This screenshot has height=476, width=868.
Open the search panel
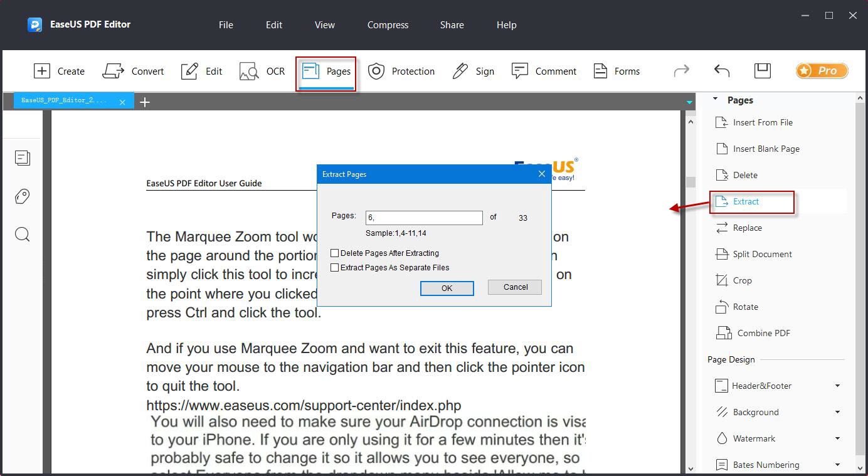tap(23, 234)
